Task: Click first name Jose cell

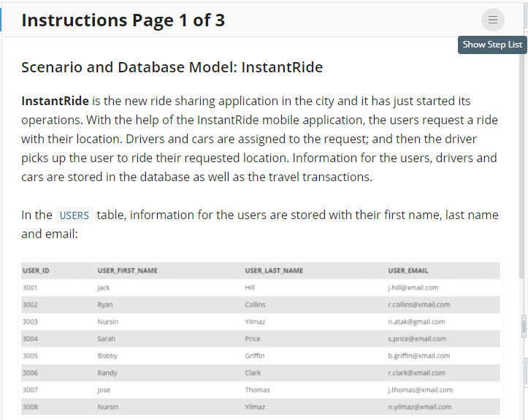Action: point(104,390)
